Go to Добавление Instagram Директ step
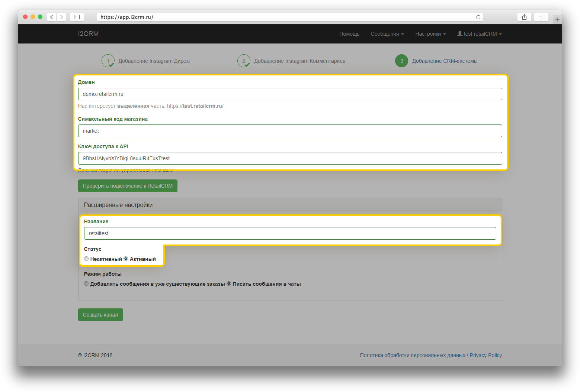Viewport: 580px width, 392px height. pyautogui.click(x=155, y=61)
